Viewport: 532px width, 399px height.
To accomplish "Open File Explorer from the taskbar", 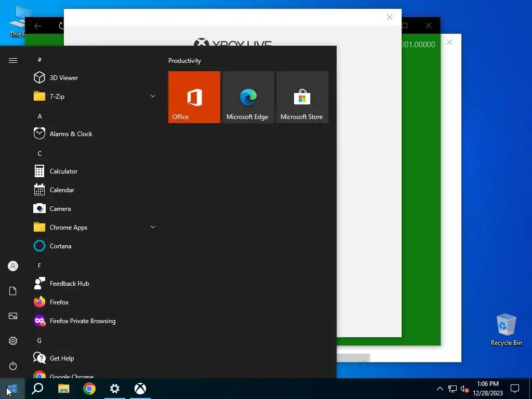I will [63, 389].
